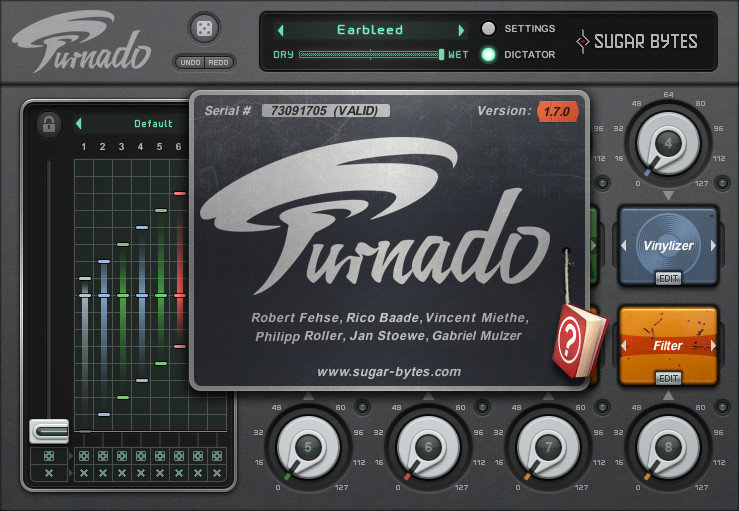Screen dimensions: 739x511
Task: Click the dice icon under Dictator column 4
Action: (141, 456)
